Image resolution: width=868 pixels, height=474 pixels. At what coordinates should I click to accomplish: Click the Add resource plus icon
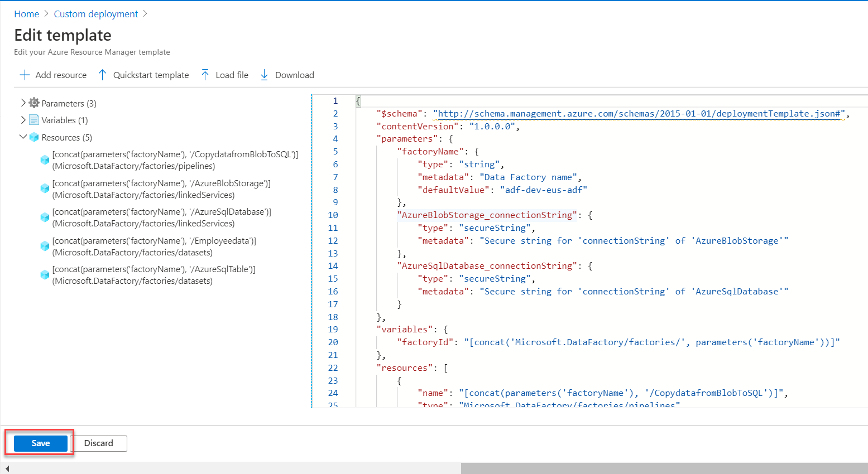pos(25,75)
